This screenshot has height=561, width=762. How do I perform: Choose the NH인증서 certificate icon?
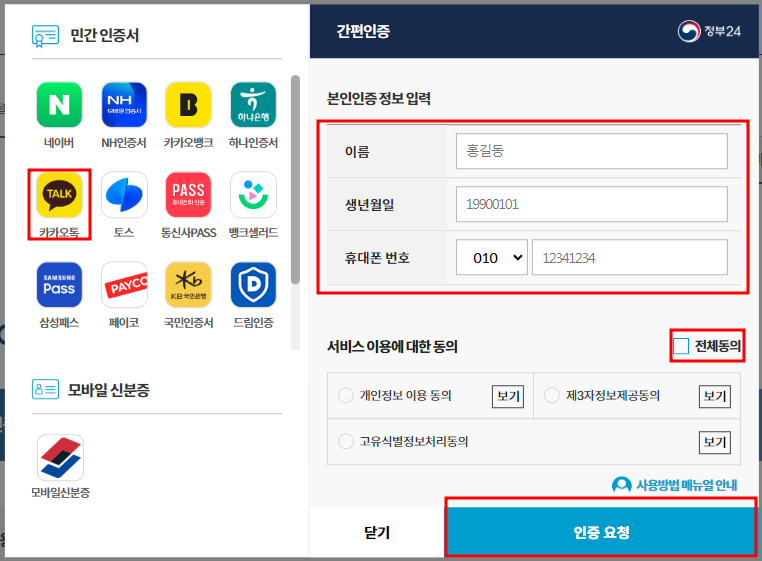click(124, 105)
